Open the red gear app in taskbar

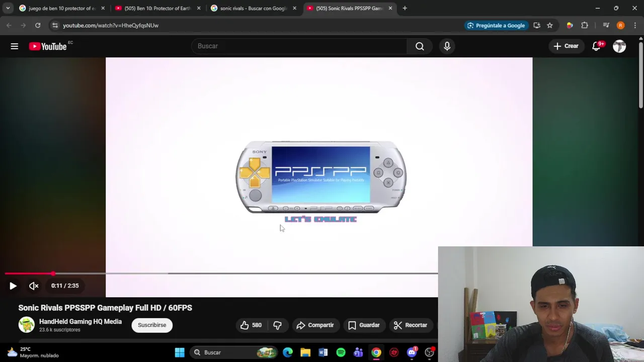click(394, 352)
